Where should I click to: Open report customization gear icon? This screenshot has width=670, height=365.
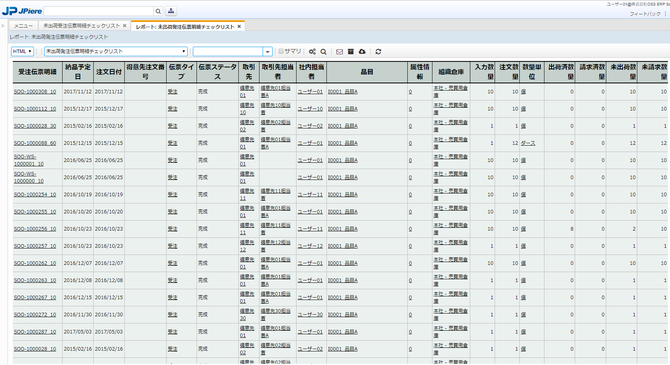coord(312,52)
